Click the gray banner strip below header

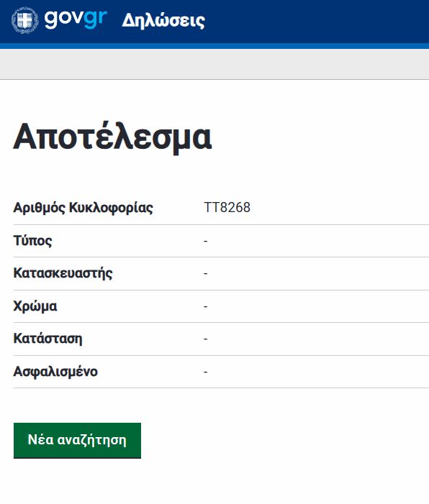[x=214, y=64]
